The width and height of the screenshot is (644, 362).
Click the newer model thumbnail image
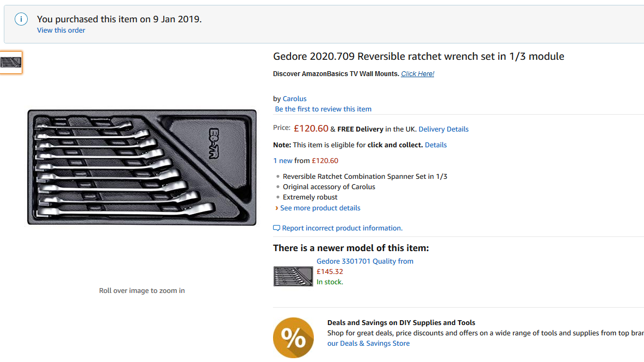pyautogui.click(x=293, y=276)
